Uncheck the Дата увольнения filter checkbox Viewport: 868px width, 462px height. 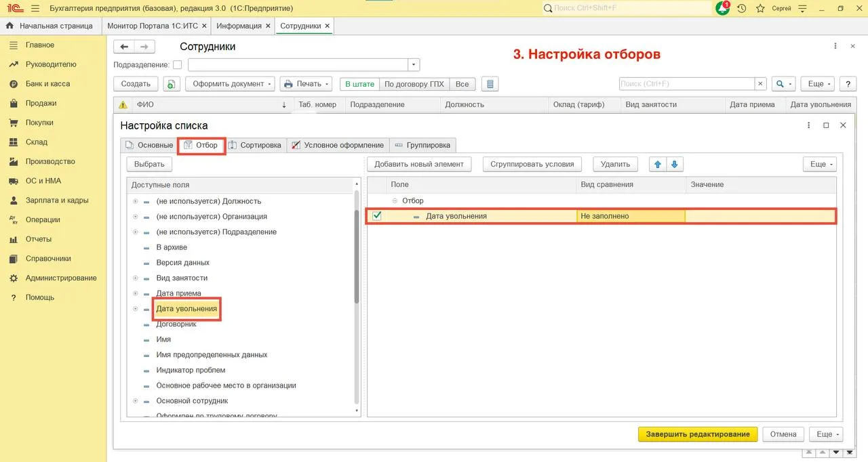377,216
